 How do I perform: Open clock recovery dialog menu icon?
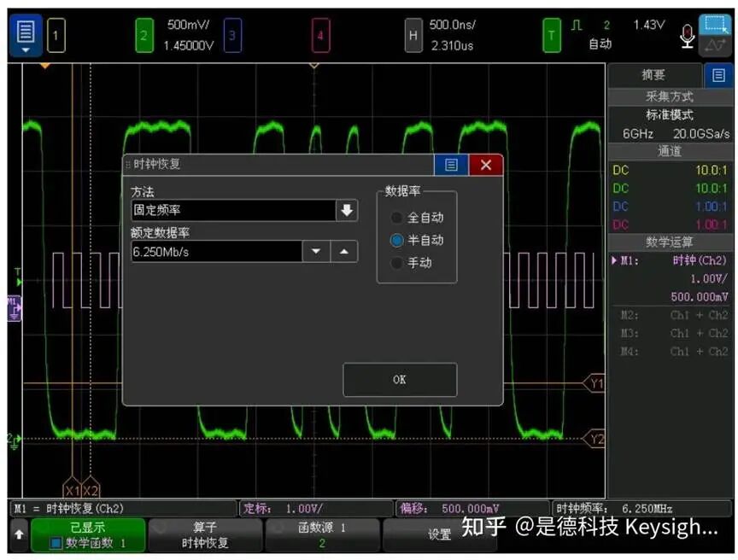pyautogui.click(x=451, y=165)
